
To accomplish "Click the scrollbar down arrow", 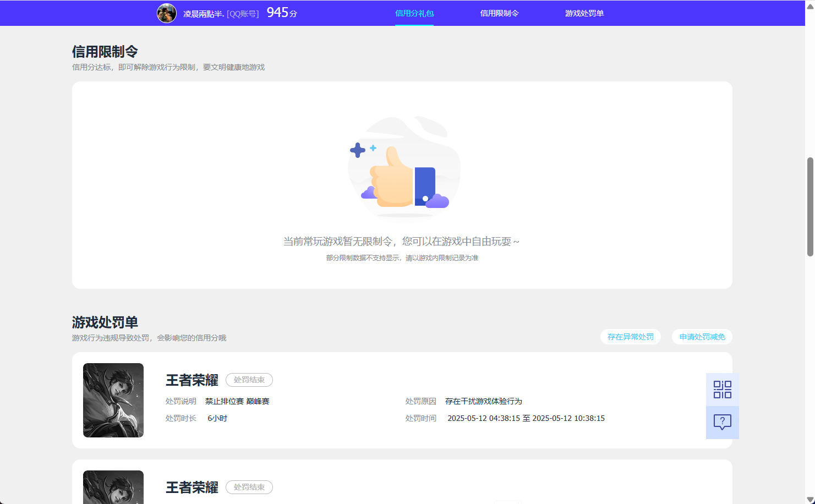I will (x=810, y=500).
